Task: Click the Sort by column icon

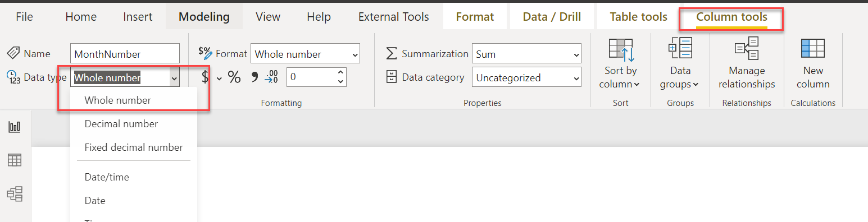Action: point(621,50)
